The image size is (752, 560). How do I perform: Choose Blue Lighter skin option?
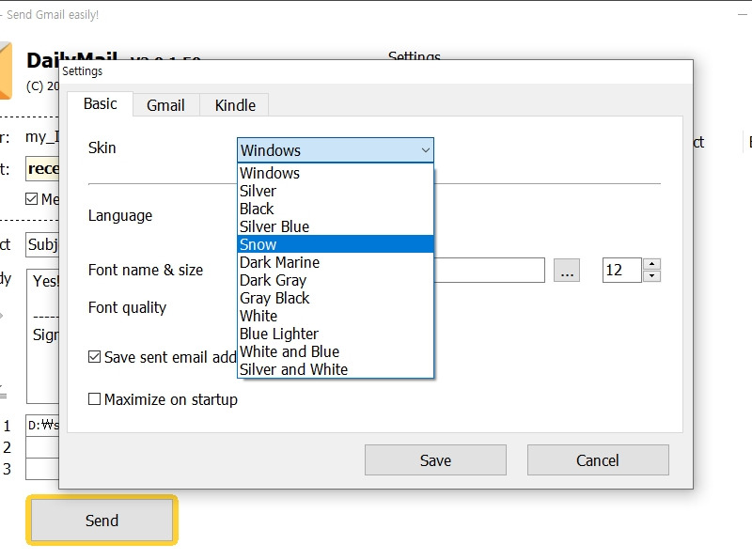[336, 334]
